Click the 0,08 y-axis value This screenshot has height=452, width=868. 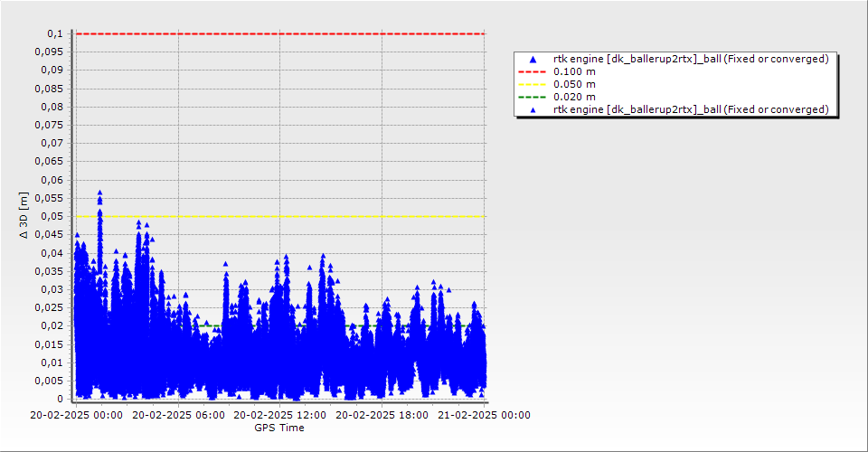click(52, 107)
